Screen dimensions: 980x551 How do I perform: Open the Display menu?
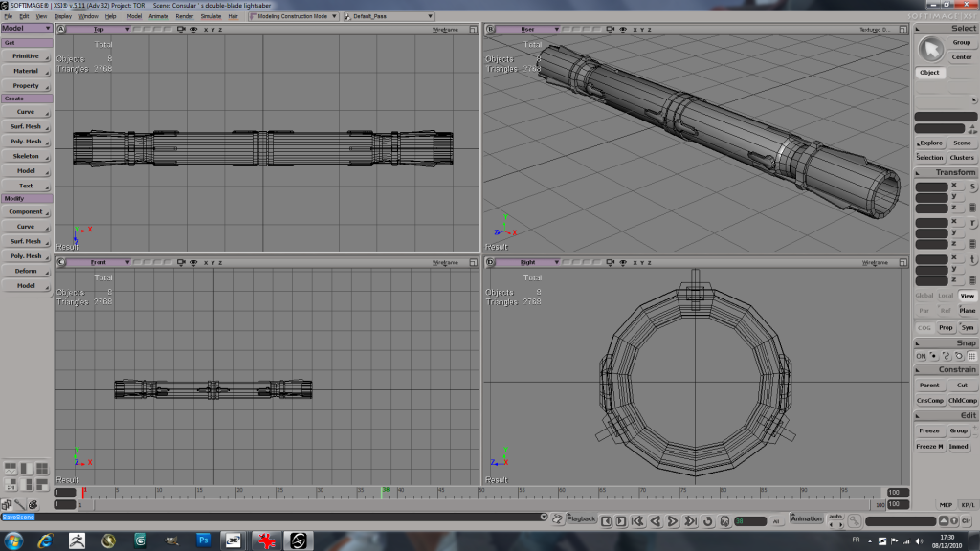pos(62,16)
